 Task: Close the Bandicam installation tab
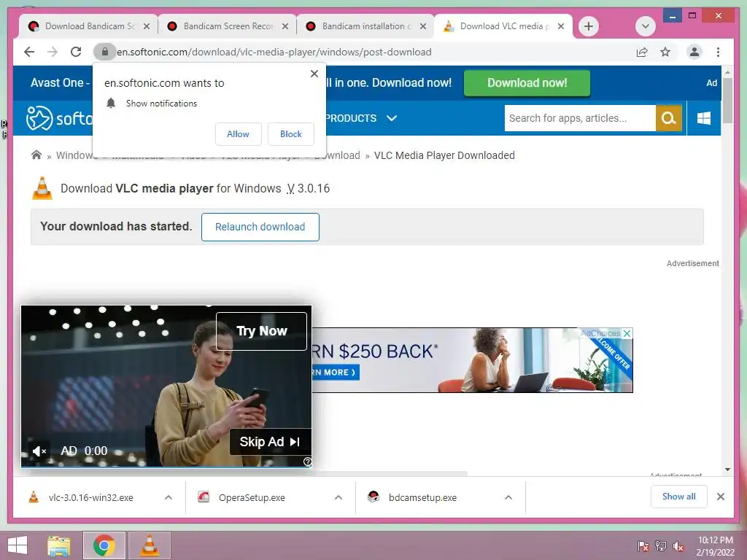click(x=422, y=26)
